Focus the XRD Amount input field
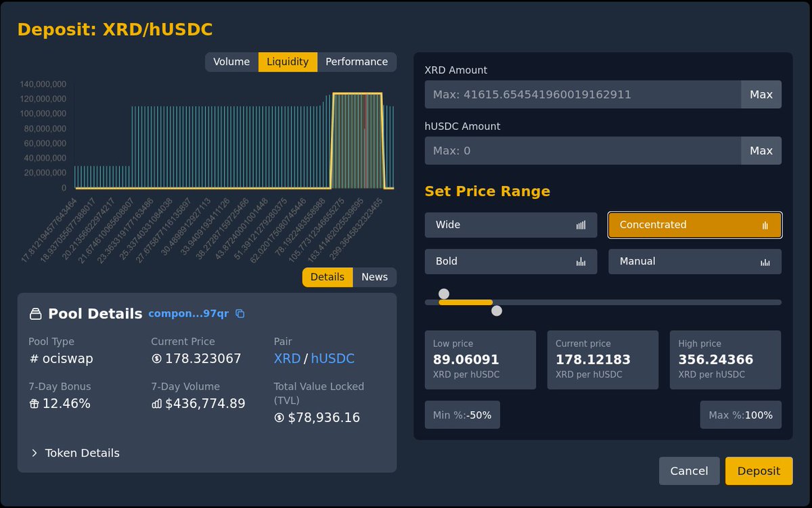Image resolution: width=812 pixels, height=508 pixels. coord(583,95)
